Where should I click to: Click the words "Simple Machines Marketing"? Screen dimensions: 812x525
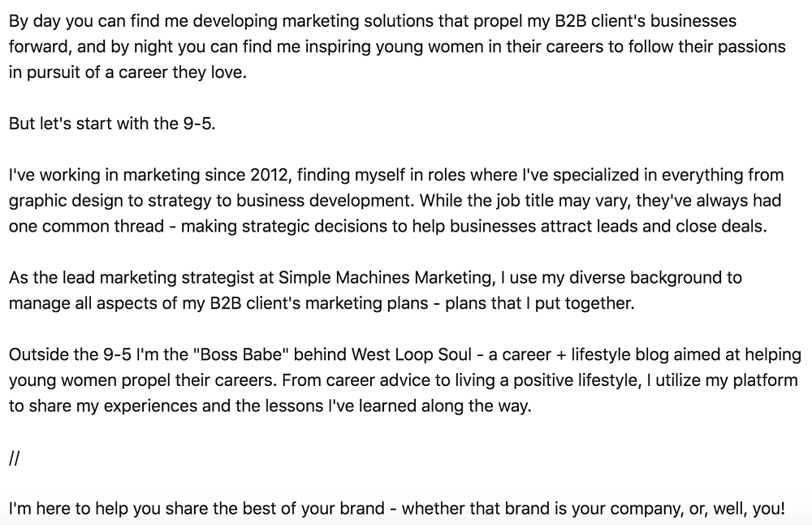pos(385,277)
